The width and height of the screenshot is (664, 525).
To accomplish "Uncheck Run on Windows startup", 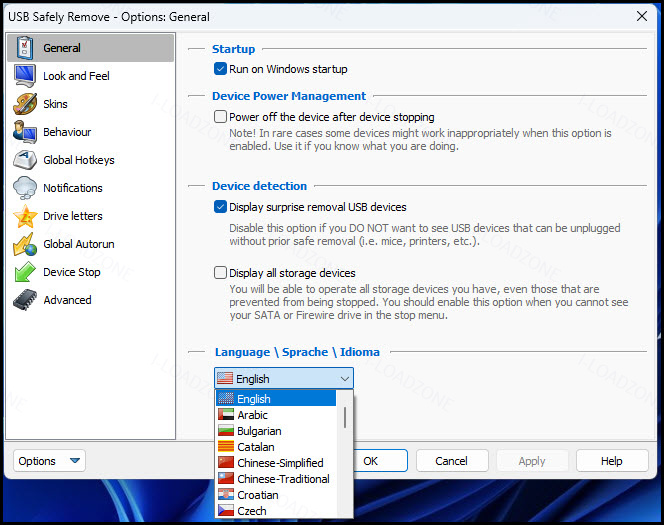I will coord(220,69).
